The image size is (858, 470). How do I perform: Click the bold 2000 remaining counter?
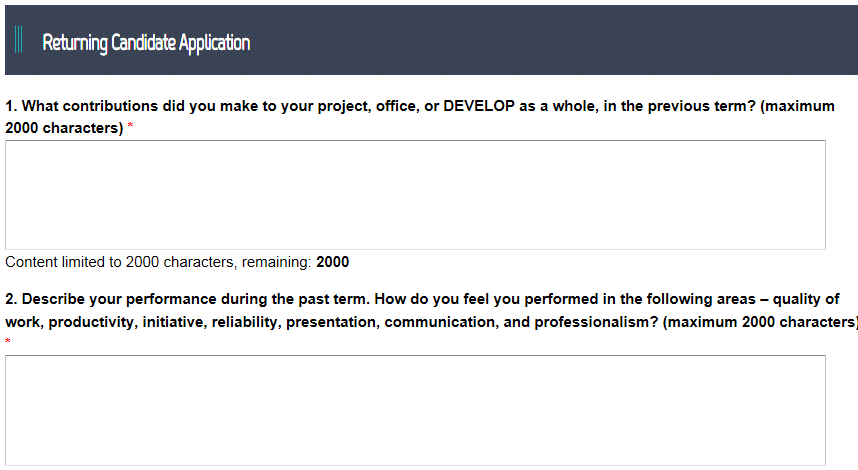(333, 263)
